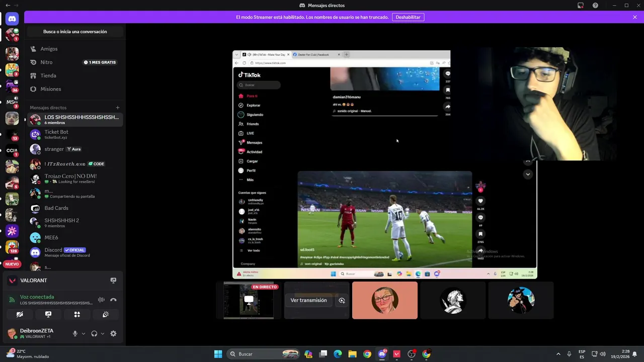The height and width of the screenshot is (362, 644).
Task: Click Ver transmisión to watch stream
Action: coord(308,300)
